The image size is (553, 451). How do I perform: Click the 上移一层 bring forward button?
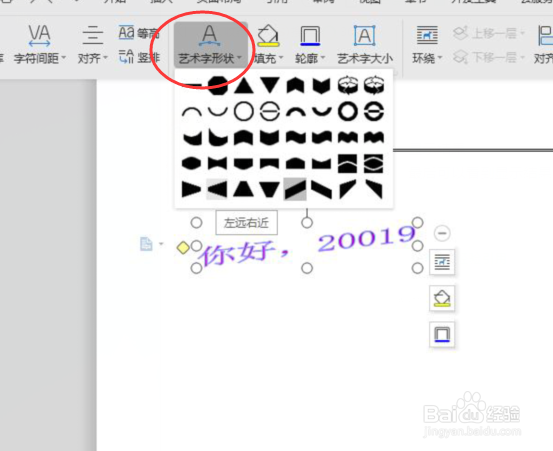[x=485, y=33]
